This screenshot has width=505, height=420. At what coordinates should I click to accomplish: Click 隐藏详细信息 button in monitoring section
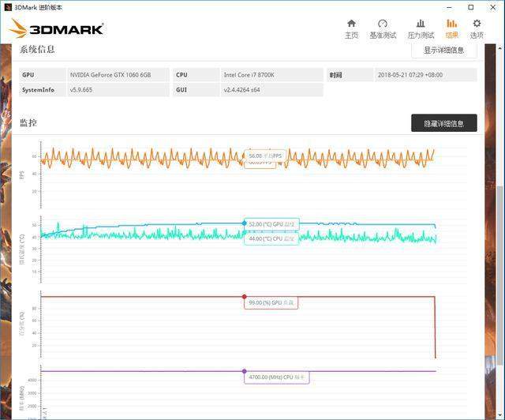[x=443, y=123]
